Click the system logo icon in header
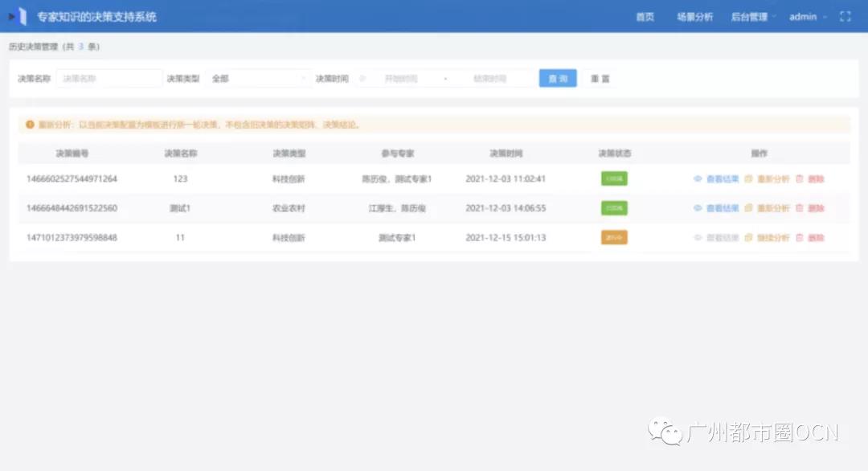The image size is (868, 471). click(x=18, y=16)
